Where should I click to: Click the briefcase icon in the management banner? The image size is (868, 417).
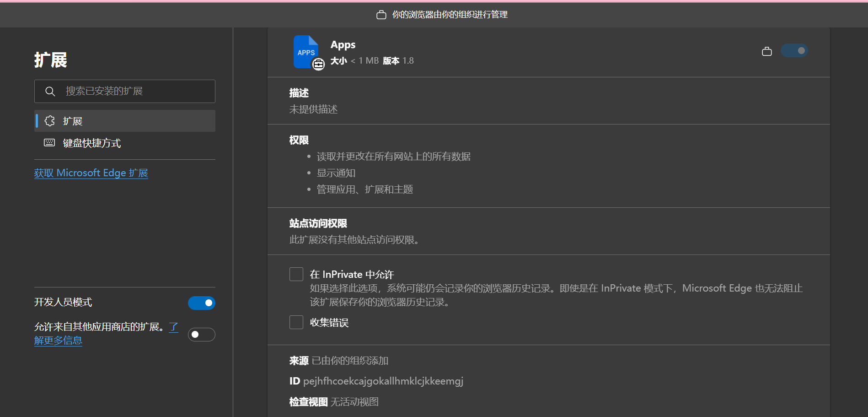pyautogui.click(x=381, y=15)
